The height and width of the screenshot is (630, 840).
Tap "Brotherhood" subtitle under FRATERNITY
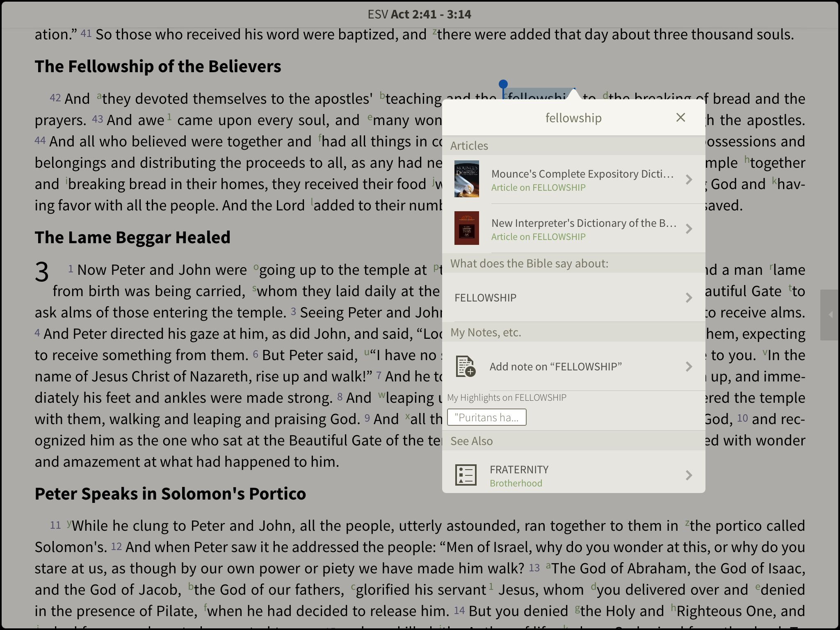point(516,483)
